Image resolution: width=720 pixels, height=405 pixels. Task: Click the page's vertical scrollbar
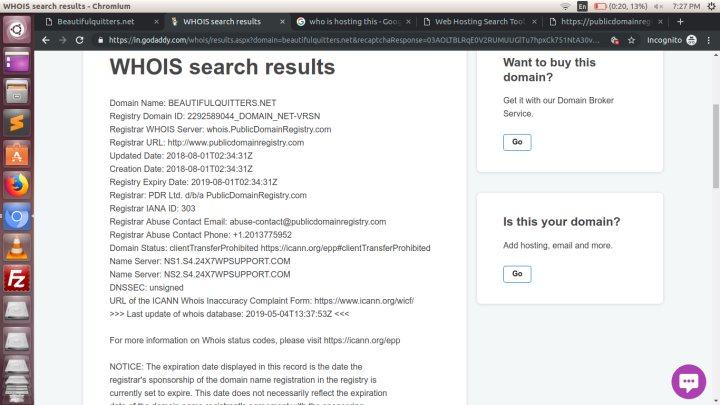(716, 146)
